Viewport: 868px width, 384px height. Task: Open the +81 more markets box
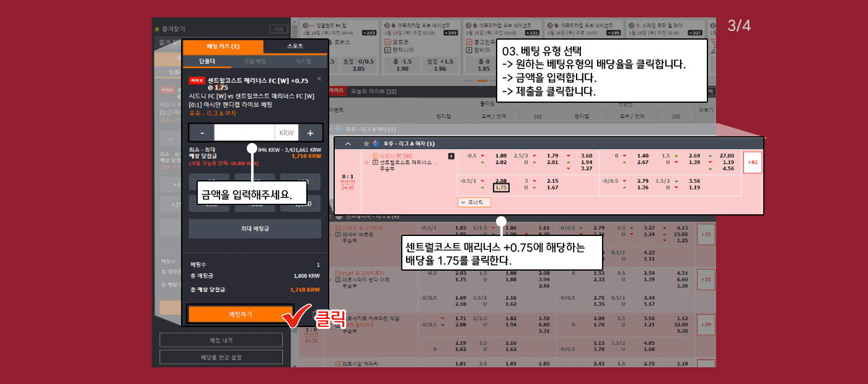752,162
